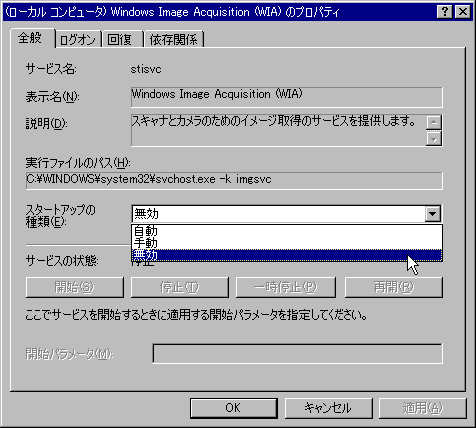
Task: Click the 一時停止 pause button
Action: 286,287
